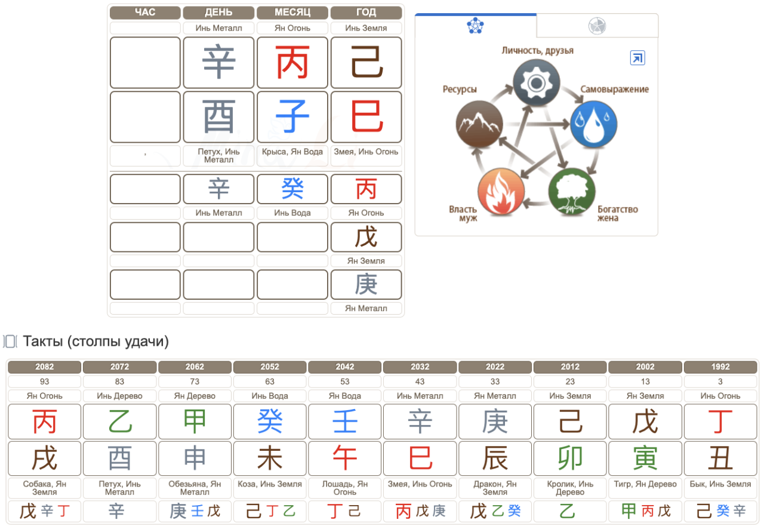
Task: Select the МЕСЯЦ column header
Action: click(292, 13)
